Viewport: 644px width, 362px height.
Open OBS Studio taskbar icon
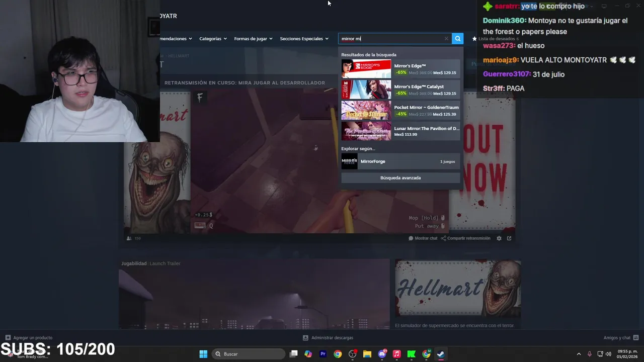click(352, 354)
